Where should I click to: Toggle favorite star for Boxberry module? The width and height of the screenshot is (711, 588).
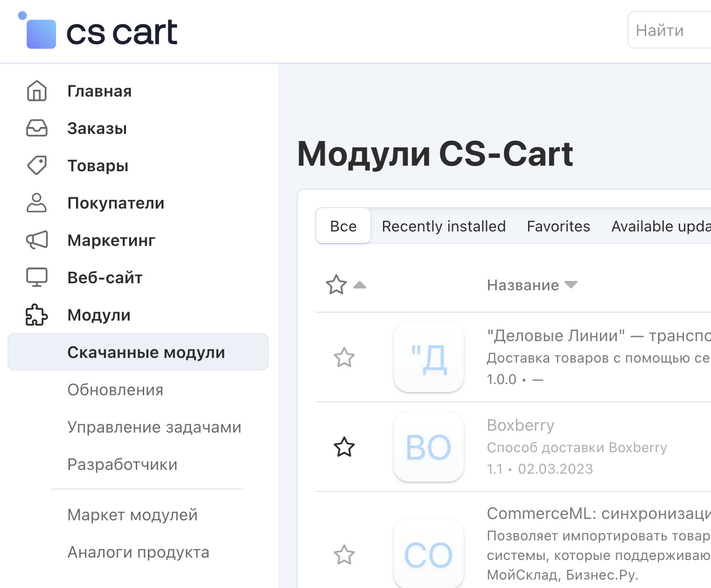[x=344, y=448]
